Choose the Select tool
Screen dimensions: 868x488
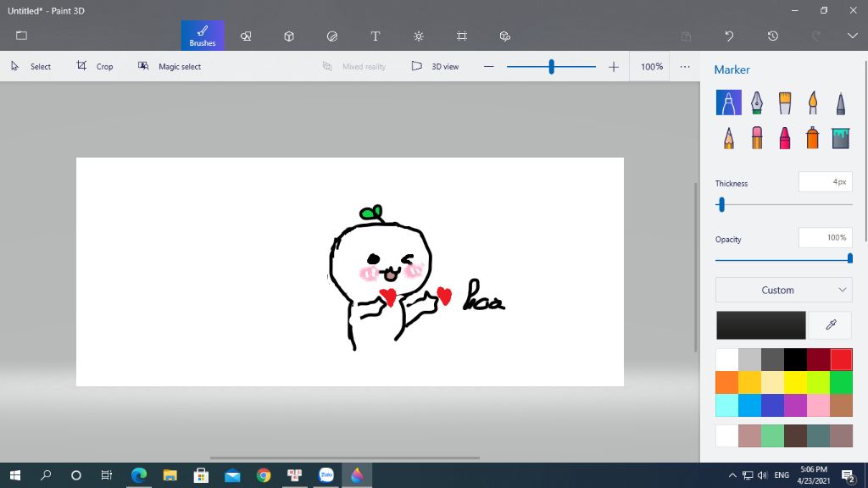31,66
